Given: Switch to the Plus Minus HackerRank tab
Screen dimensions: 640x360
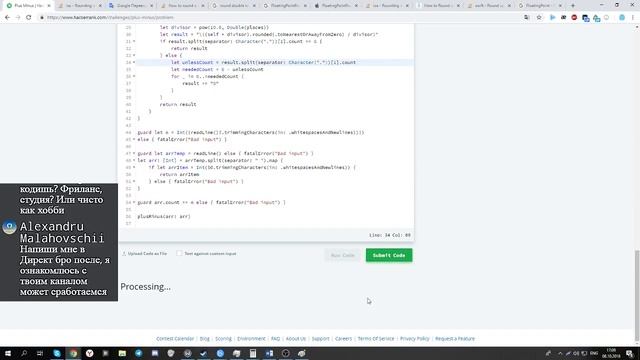Looking at the screenshot, I should pyautogui.click(x=28, y=6).
